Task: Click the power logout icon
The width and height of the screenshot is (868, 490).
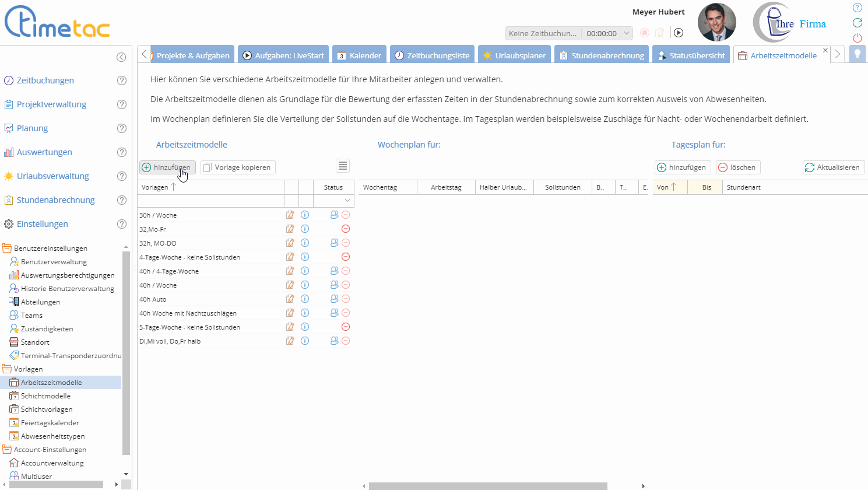Action: [x=857, y=38]
